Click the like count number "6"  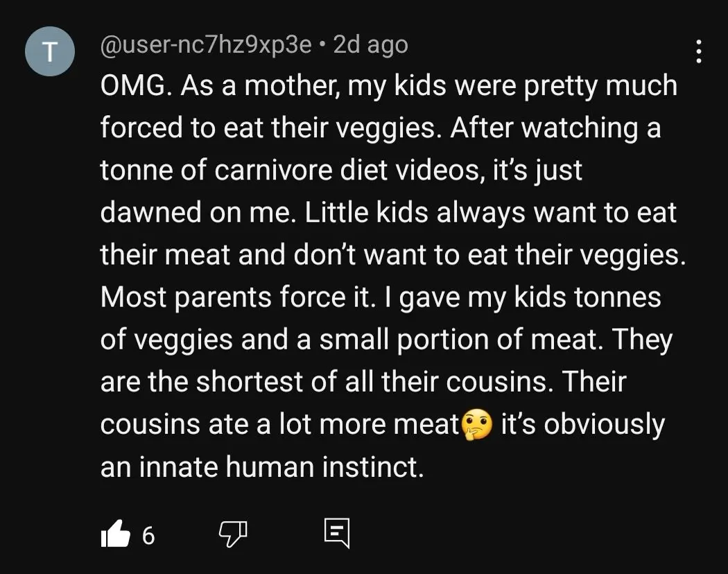147,535
